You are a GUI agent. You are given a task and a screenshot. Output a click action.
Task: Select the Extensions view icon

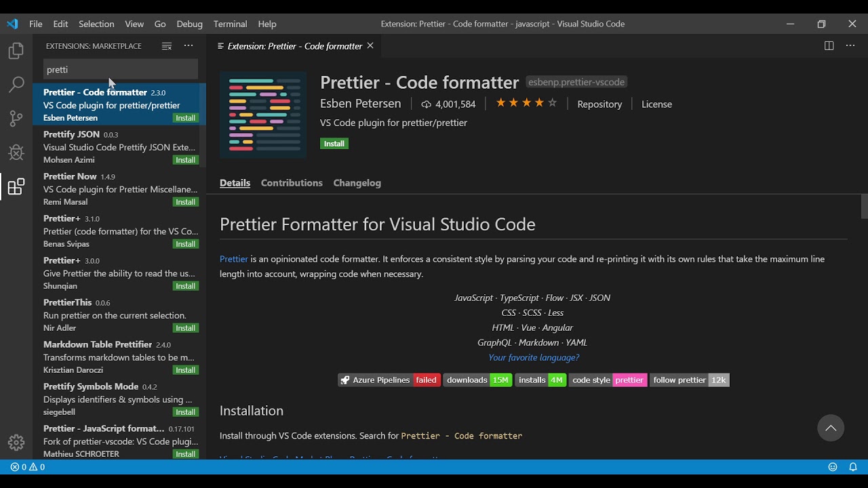pyautogui.click(x=16, y=186)
